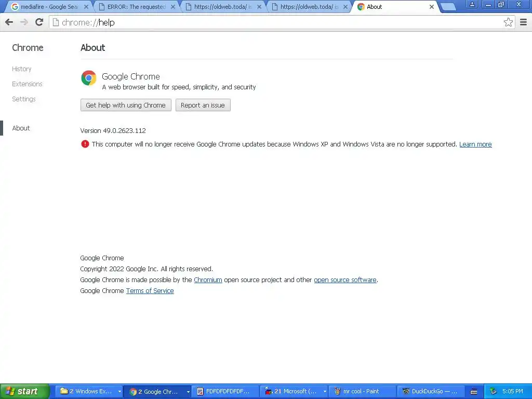Click the system tray icon beside the clock
Screen dimensions: 532x399
(x=493, y=391)
